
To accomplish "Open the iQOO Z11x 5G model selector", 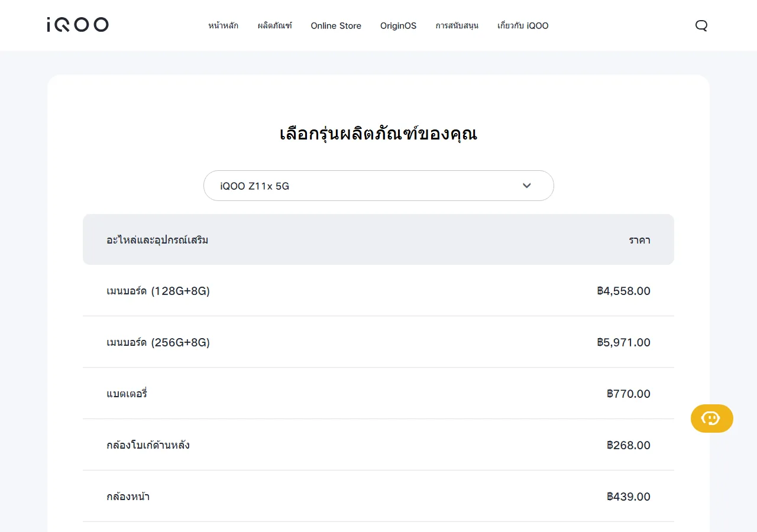I will coord(378,186).
